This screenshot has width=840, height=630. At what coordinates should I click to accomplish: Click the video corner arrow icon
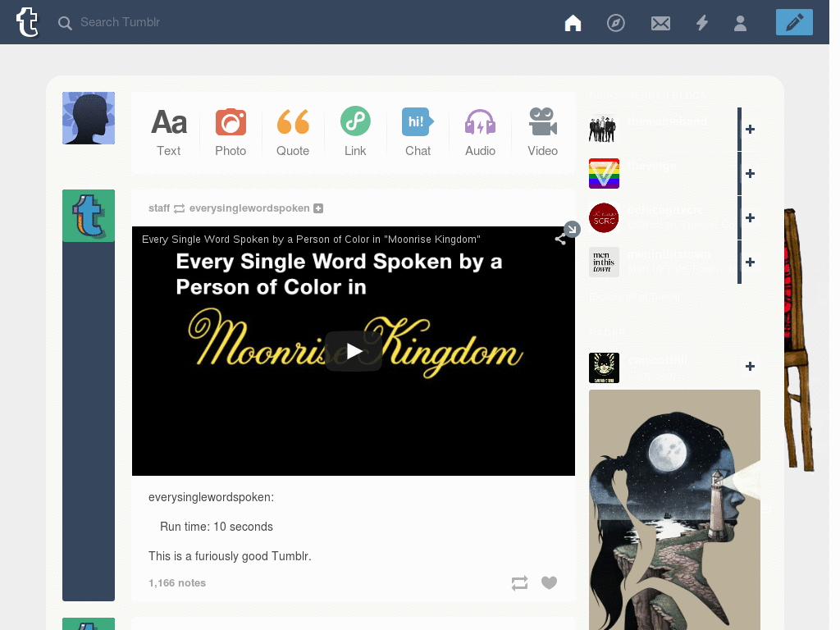coord(572,230)
